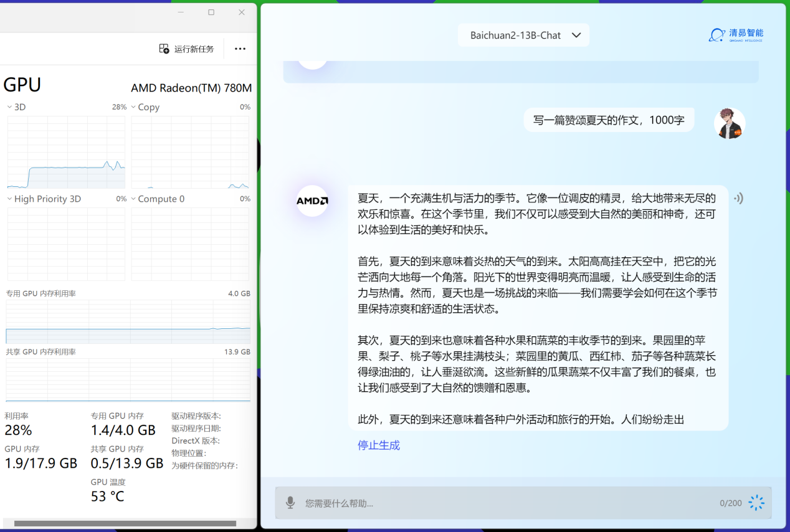Click the read-aloud speaker icon next to the reply

[x=739, y=198]
